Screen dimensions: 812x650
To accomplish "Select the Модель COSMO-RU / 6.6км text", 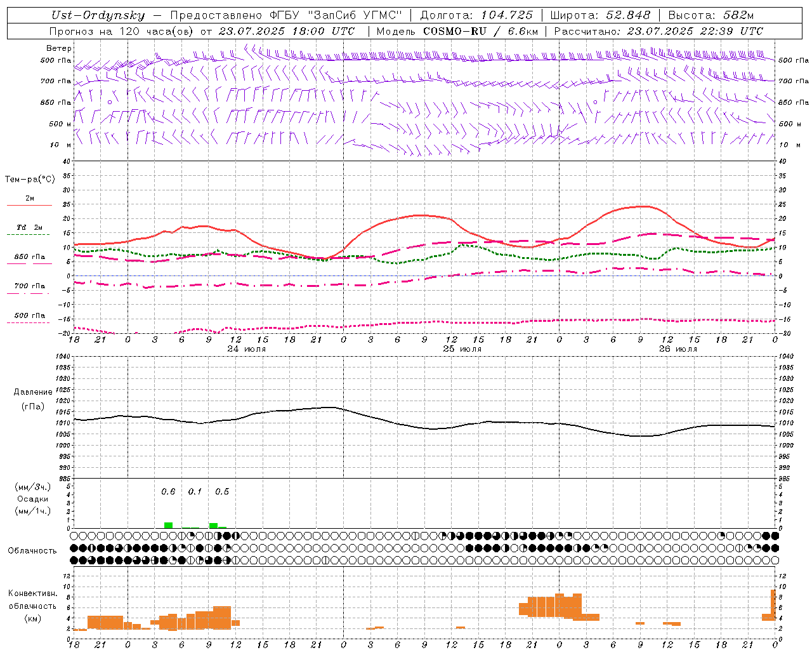I will click(x=457, y=31).
